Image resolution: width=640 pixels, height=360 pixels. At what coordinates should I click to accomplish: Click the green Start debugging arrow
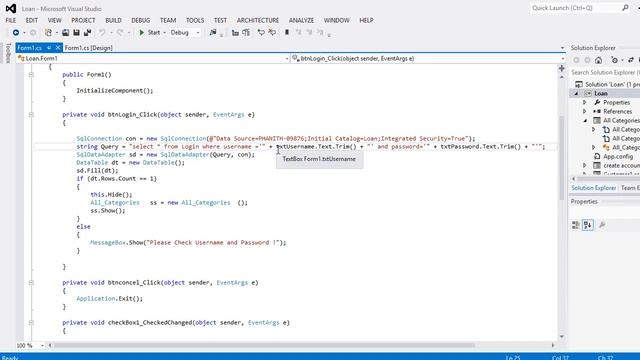tap(142, 33)
